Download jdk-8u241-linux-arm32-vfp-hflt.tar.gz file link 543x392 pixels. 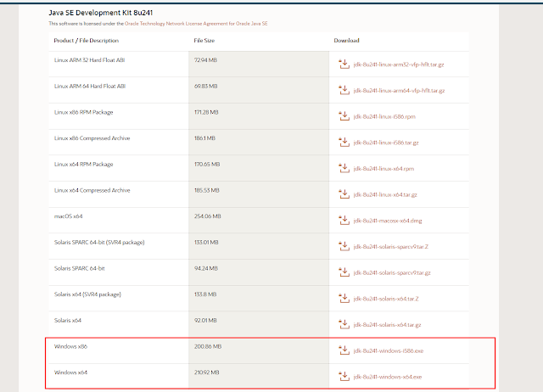click(399, 64)
